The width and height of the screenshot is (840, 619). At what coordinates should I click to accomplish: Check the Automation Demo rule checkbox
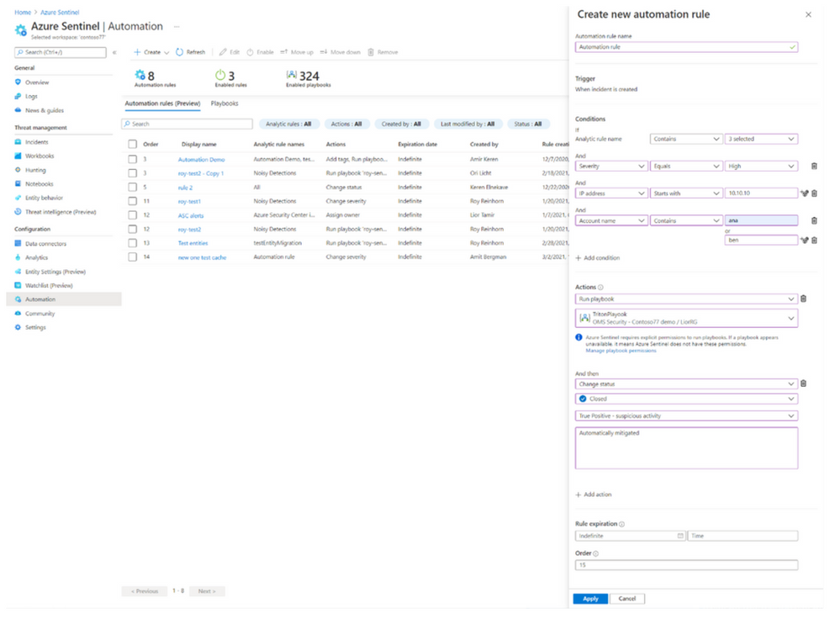132,159
